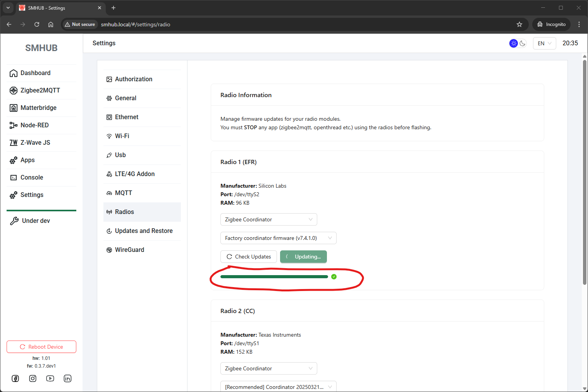
Task: Switch to dark theme moon toggle
Action: pyautogui.click(x=523, y=43)
